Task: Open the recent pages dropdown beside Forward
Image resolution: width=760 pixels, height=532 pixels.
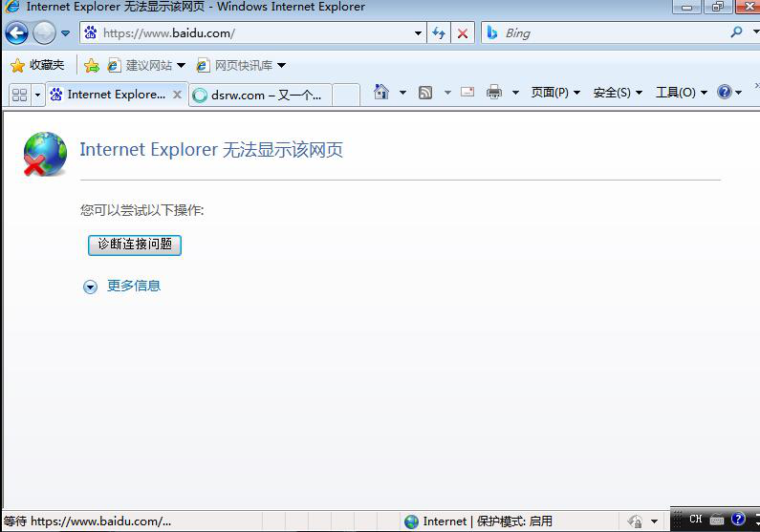Action: [65, 33]
